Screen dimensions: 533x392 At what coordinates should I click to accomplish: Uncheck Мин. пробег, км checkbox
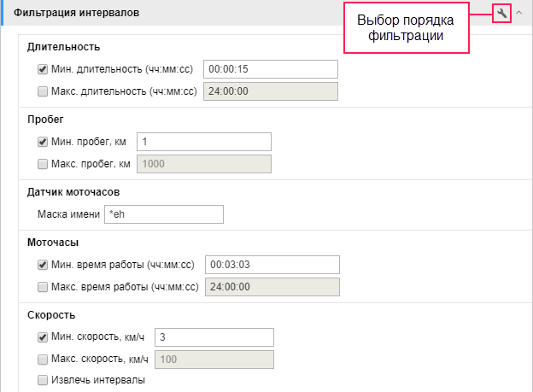click(43, 142)
